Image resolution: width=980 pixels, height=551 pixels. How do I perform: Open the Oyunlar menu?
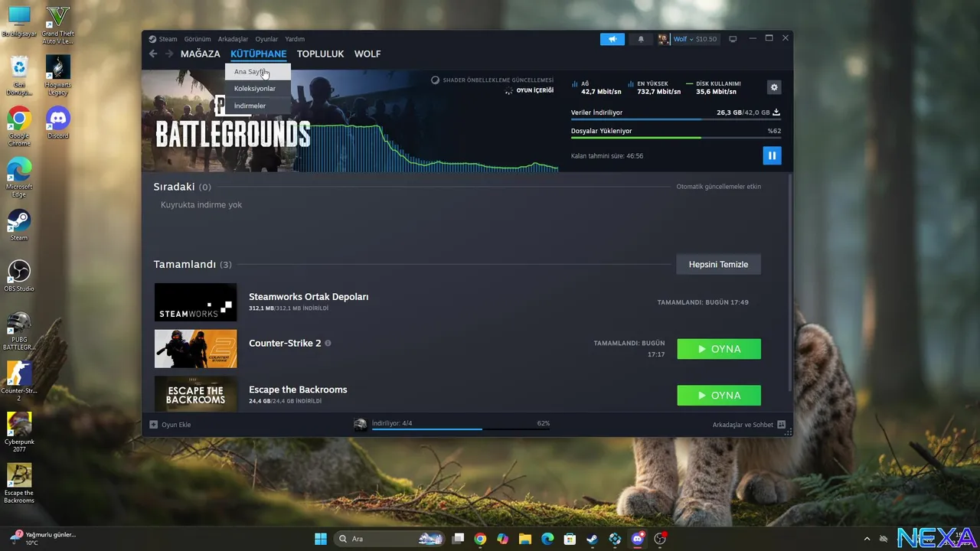pos(266,39)
